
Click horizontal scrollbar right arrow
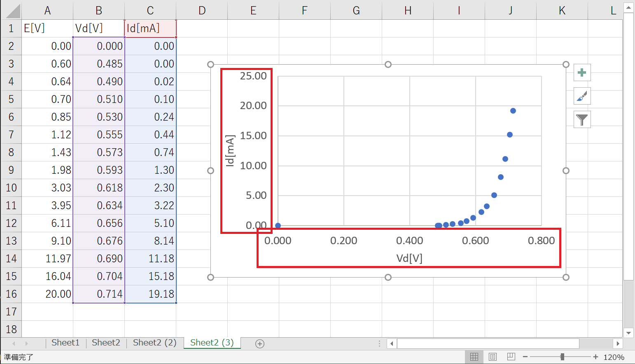point(618,343)
